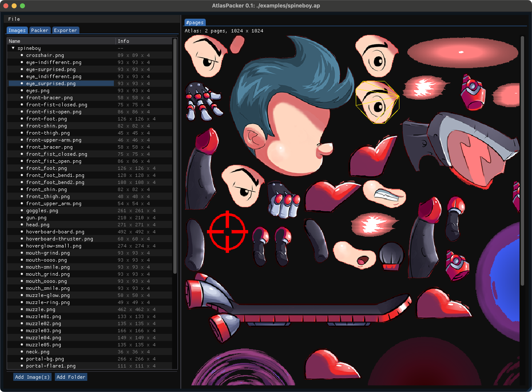
Task: Switch to the Packer tab
Action: (40, 30)
